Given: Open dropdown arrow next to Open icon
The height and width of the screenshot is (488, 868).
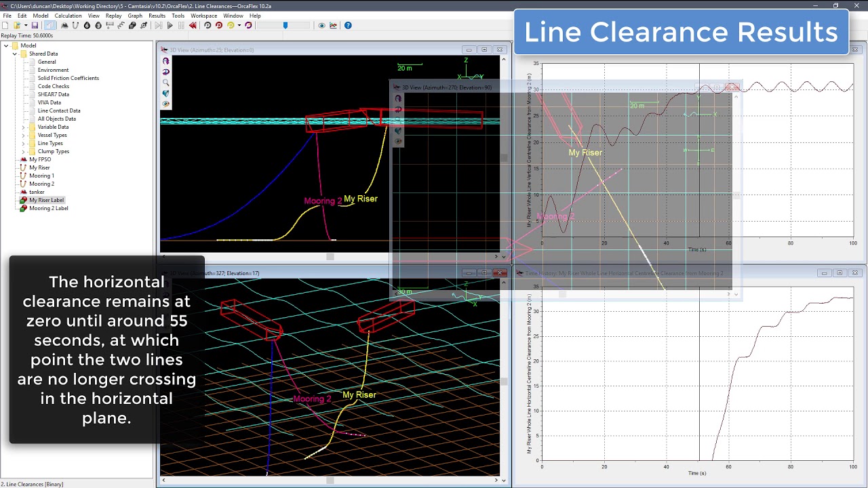Looking at the screenshot, I should 26,25.
